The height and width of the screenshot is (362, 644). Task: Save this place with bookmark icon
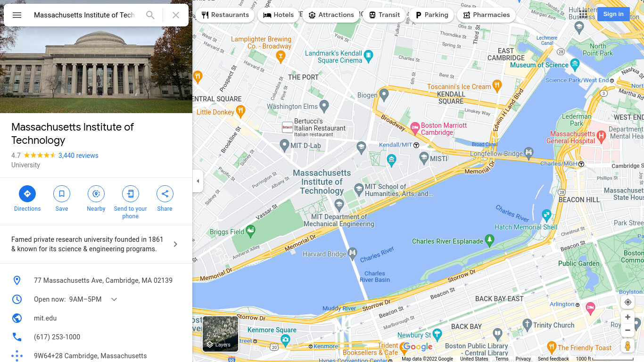tap(62, 199)
